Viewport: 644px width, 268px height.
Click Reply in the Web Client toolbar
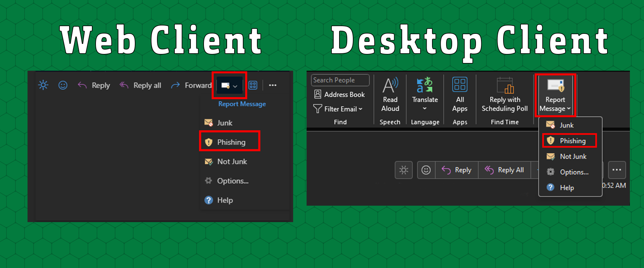coord(94,85)
